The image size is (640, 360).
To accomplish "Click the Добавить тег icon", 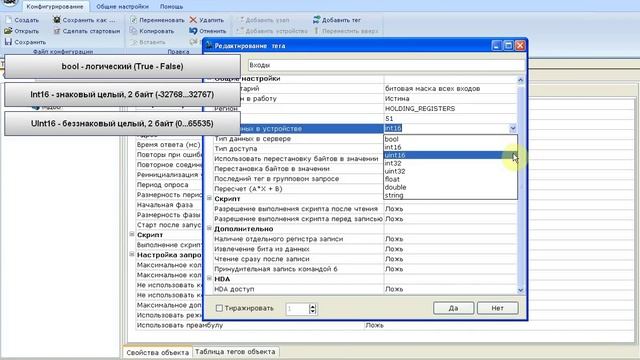I will click(x=316, y=20).
